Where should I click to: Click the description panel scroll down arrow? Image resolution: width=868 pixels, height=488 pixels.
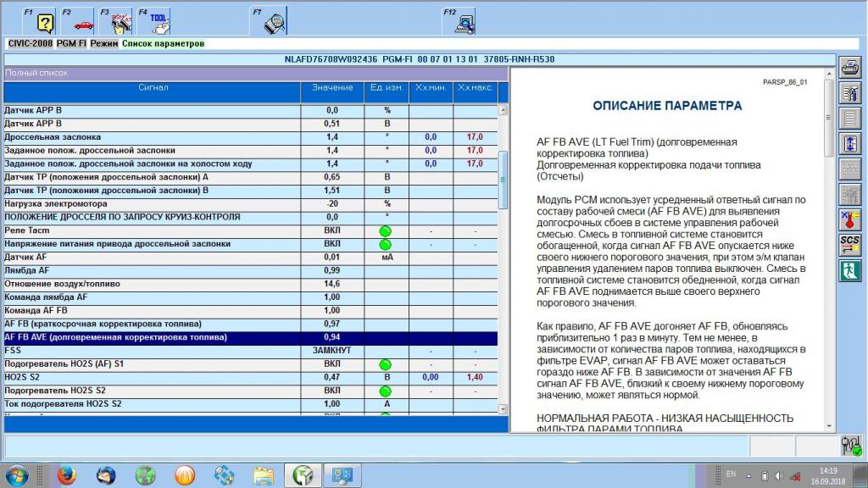[x=829, y=427]
